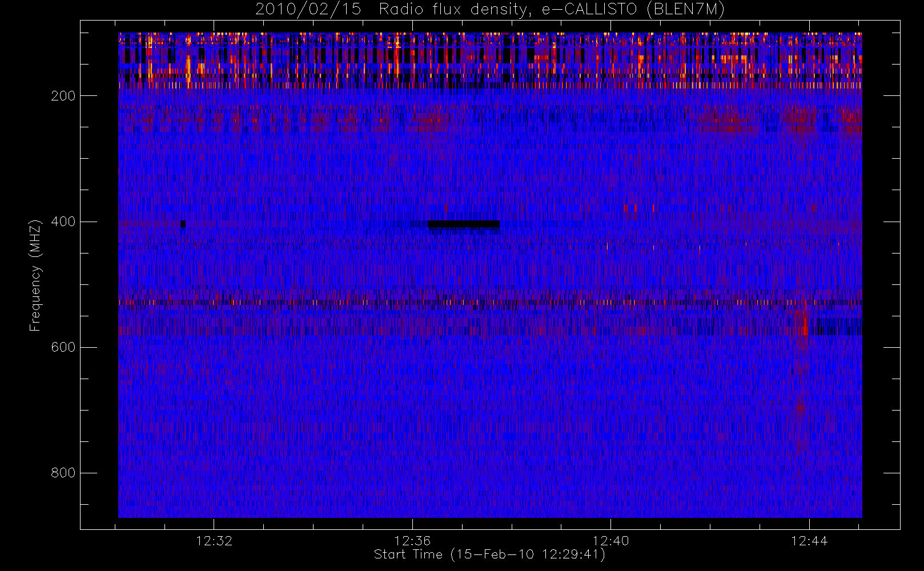Click the small black square near 400 MHz at 12:31
The height and width of the screenshot is (571, 924).
point(183,224)
